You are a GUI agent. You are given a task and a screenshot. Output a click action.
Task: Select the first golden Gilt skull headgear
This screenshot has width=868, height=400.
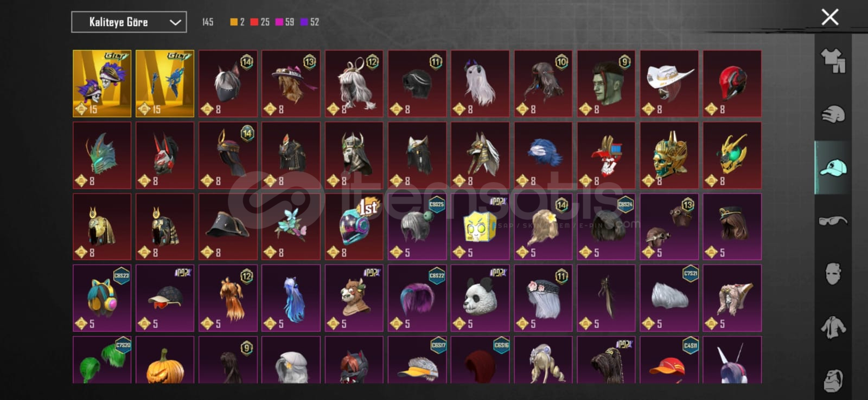(x=102, y=83)
